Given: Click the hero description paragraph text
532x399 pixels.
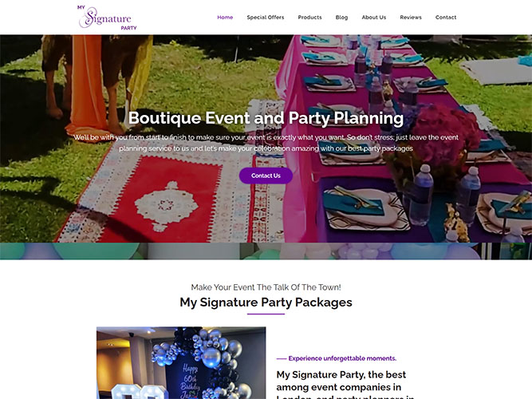Looking at the screenshot, I should pyautogui.click(x=266, y=143).
